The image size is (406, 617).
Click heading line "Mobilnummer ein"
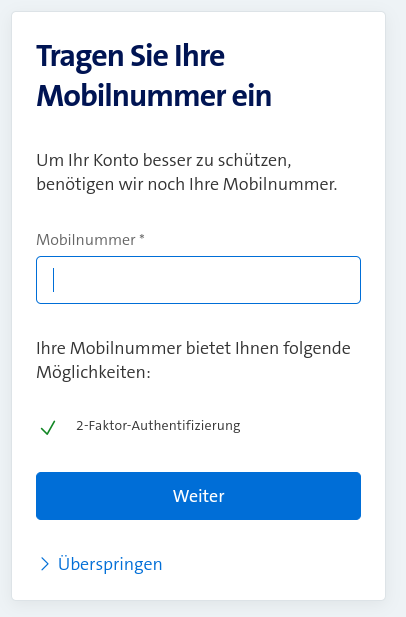tap(154, 95)
